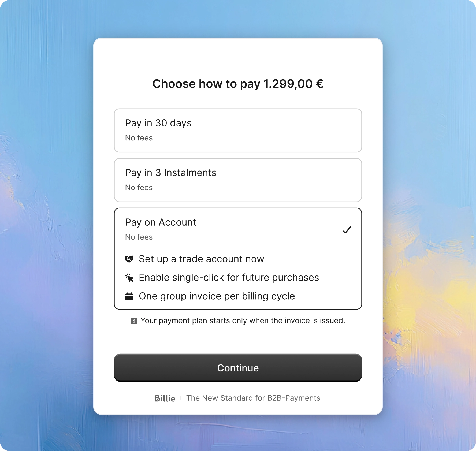Click the Billie logo at the bottom

[x=165, y=398]
